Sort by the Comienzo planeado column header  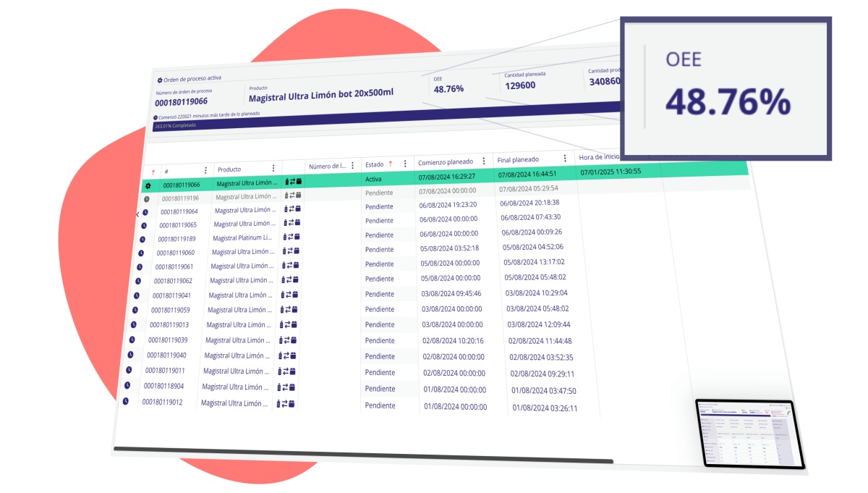[446, 161]
